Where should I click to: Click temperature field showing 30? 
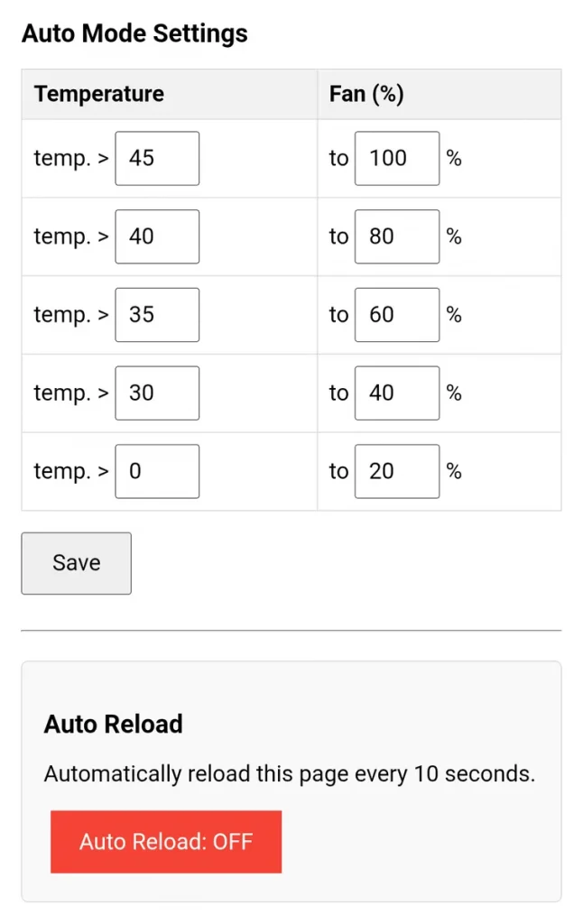coord(157,393)
